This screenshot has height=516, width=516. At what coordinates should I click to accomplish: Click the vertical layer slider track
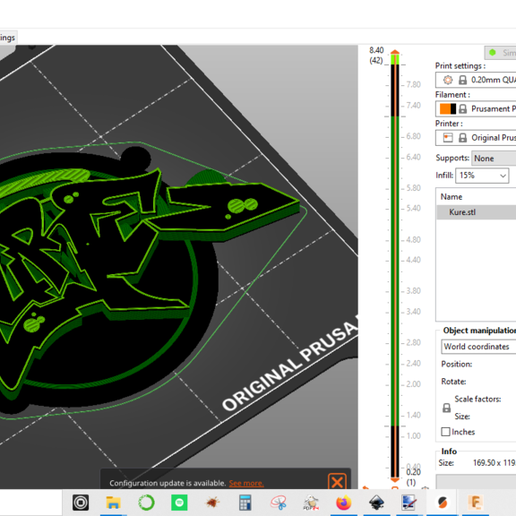pos(395,266)
